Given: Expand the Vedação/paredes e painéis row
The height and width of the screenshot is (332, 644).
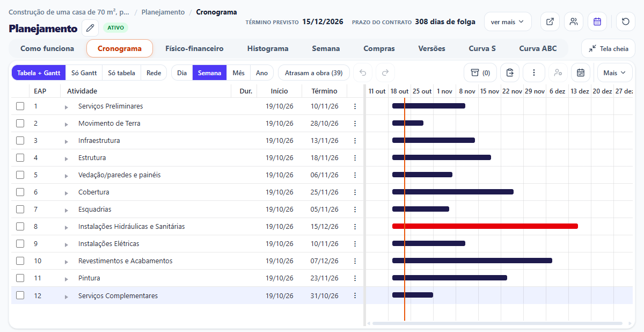Looking at the screenshot, I should pos(67,176).
